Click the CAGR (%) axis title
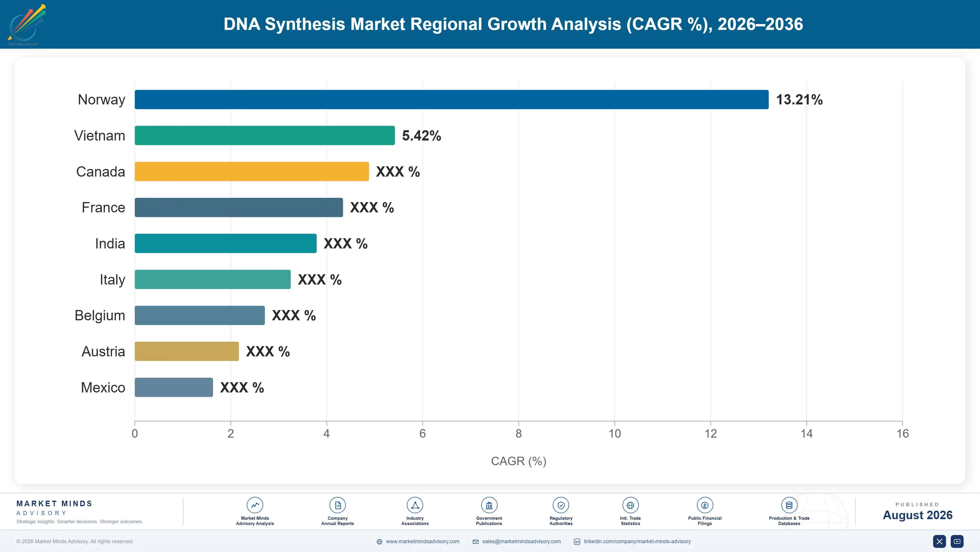 coord(518,461)
